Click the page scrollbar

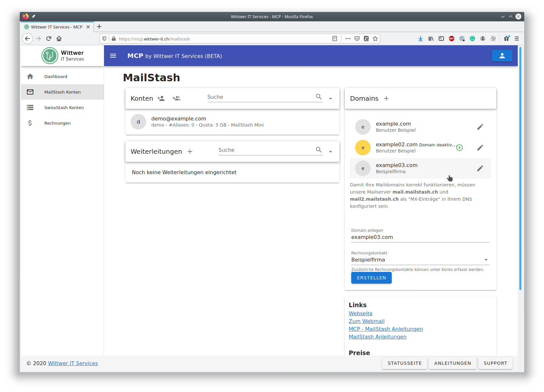pos(520,168)
